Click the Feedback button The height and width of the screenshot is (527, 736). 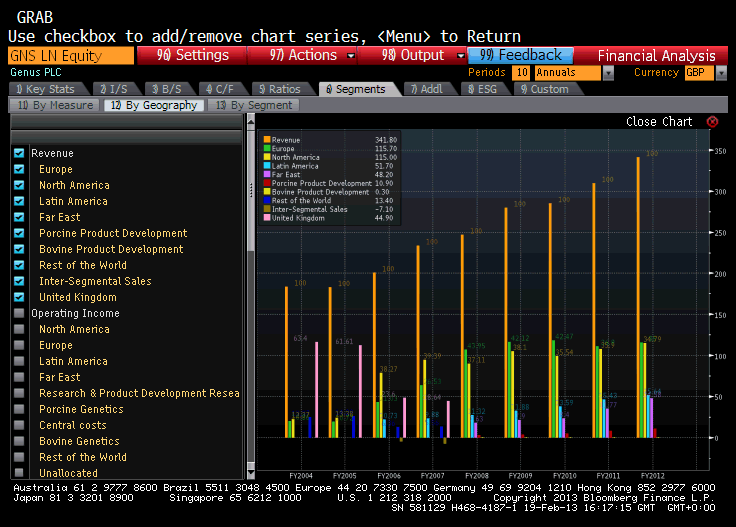(x=520, y=56)
